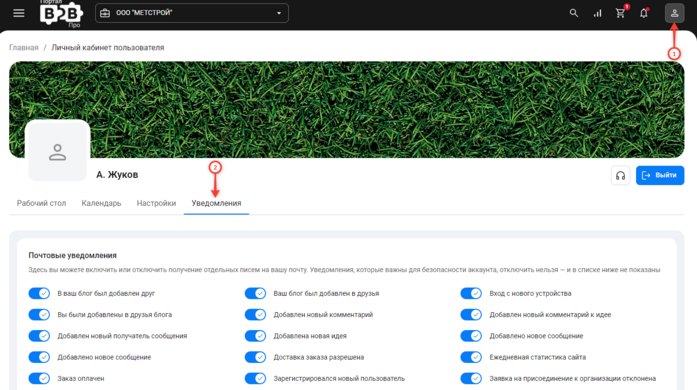Viewport: 697px width, 390px height.
Task: Click the headset support button
Action: point(620,176)
